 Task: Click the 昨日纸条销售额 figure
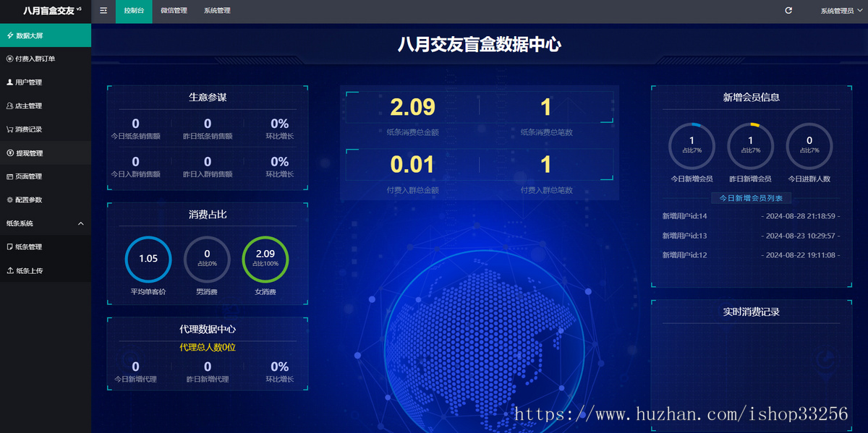pos(208,124)
